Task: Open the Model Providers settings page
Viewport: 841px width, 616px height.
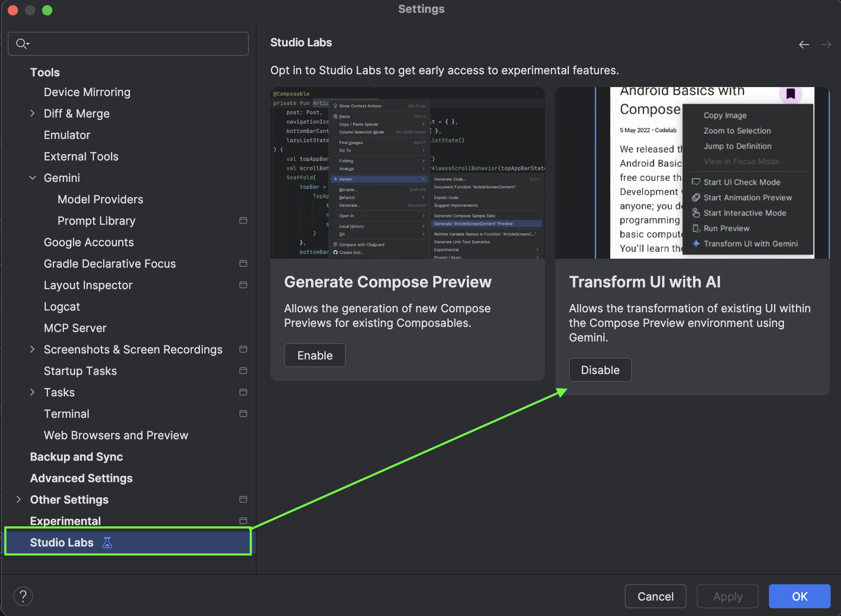Action: (x=100, y=199)
